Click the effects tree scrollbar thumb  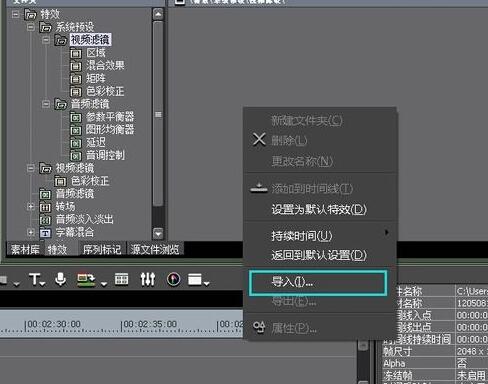click(x=158, y=114)
